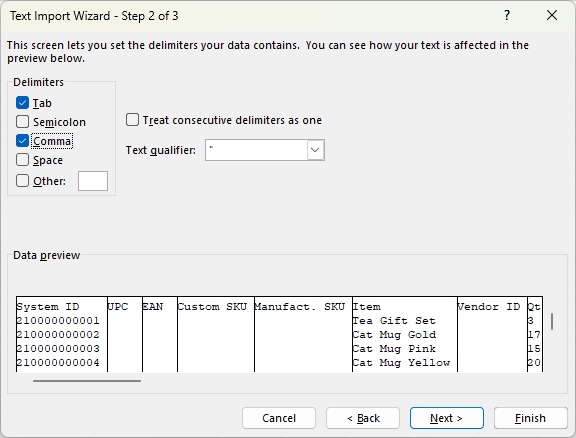576x438 pixels.
Task: Check the Other delimiter checkbox
Action: click(x=22, y=181)
